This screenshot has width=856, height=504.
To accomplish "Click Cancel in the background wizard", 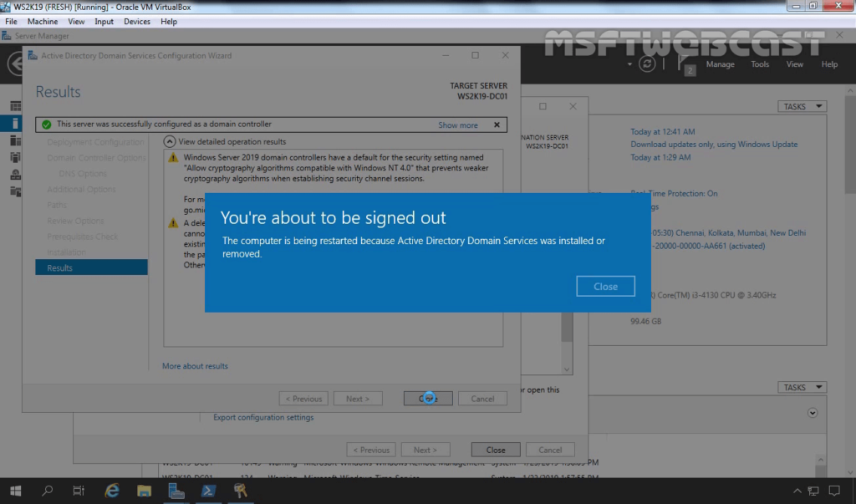I will click(x=550, y=450).
